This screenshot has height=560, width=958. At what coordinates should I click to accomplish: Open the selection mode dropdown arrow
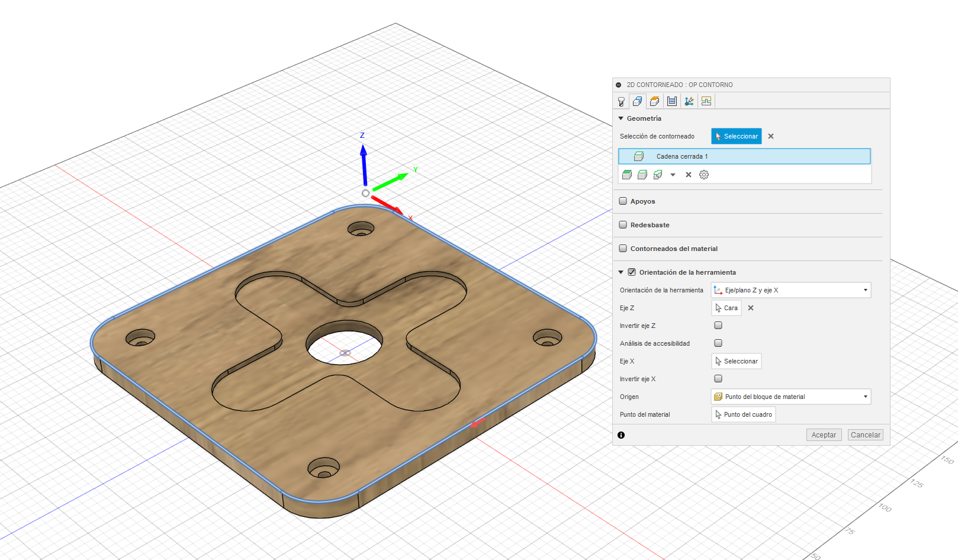point(673,175)
